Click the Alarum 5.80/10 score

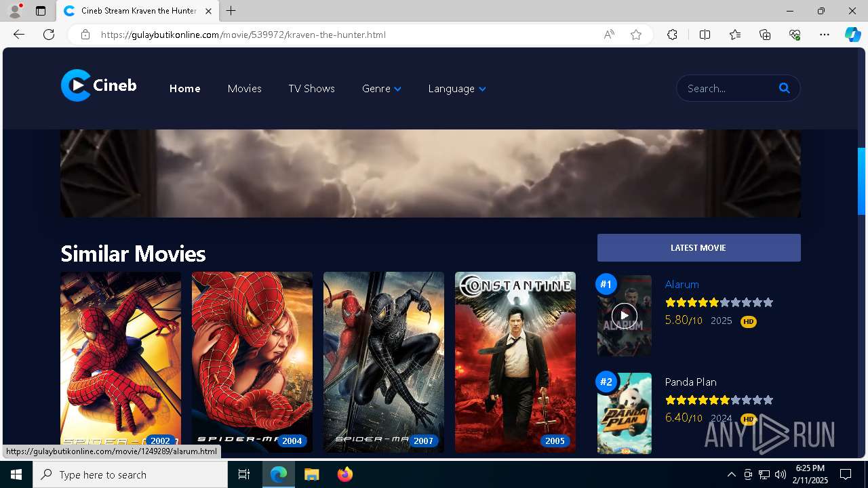(x=684, y=320)
